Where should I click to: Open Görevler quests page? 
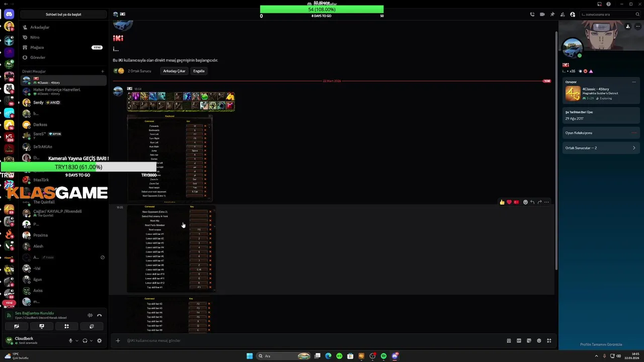tap(63, 57)
